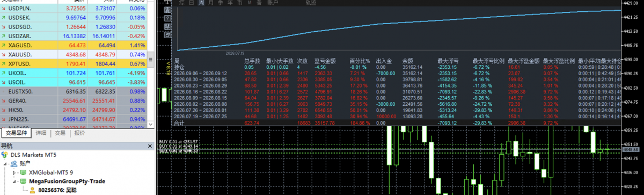The height and width of the screenshot is (195, 644).
Task: Click the XAGUSD up arrow icon
Action: (x=4, y=45)
